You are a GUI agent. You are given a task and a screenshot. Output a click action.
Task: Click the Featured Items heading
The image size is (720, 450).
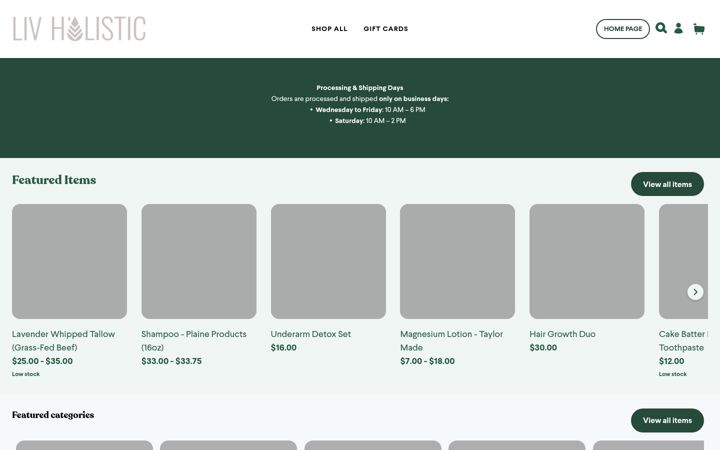coord(54,180)
